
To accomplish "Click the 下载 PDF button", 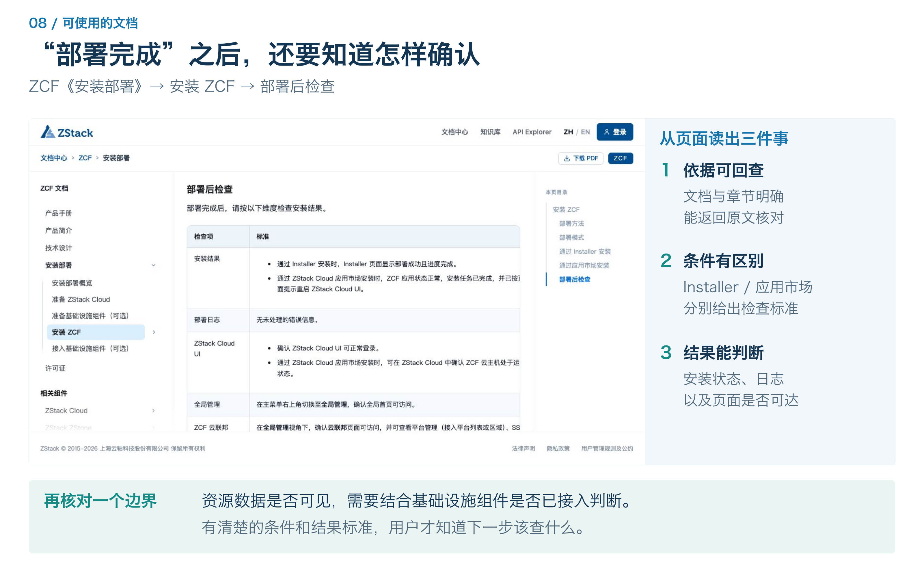I will (x=580, y=159).
